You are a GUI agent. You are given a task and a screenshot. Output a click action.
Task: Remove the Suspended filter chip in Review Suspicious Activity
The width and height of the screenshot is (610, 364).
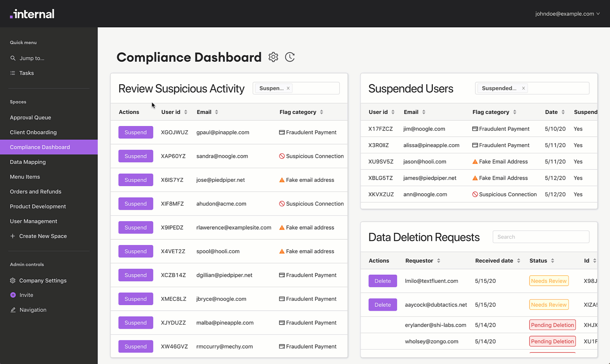point(288,88)
